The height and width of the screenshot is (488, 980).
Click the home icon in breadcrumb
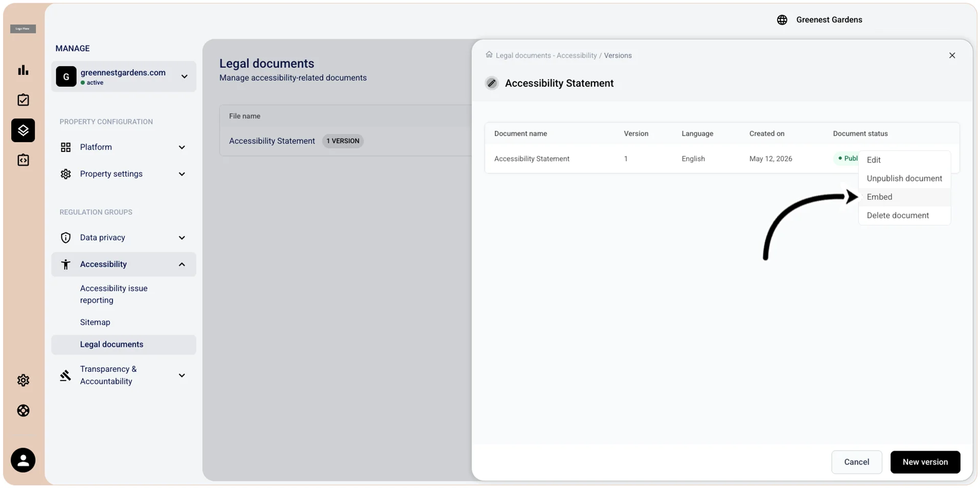pos(489,55)
